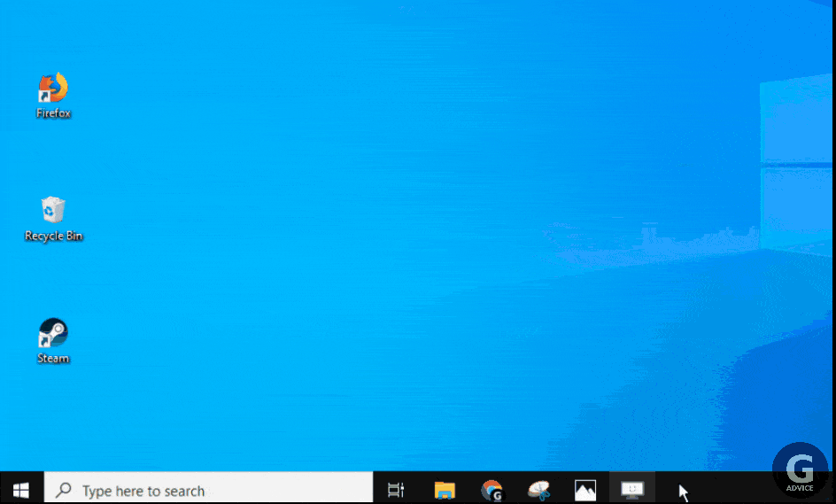The height and width of the screenshot is (504, 836).
Task: Click the taskbar search box
Action: point(208,488)
